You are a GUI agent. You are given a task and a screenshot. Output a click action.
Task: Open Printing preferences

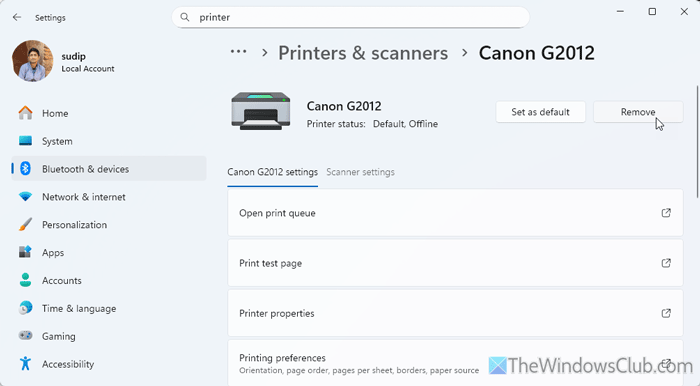(x=455, y=363)
